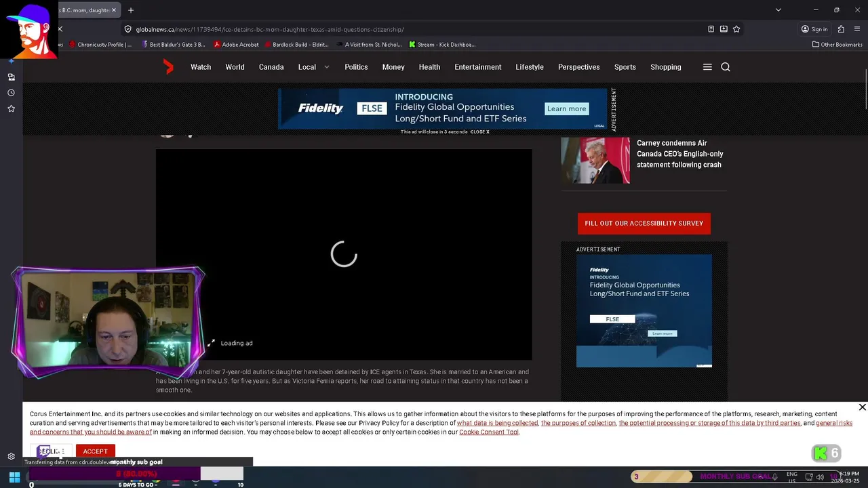The image size is (868, 488).
Task: Open the purposes of collection link
Action: point(578,423)
